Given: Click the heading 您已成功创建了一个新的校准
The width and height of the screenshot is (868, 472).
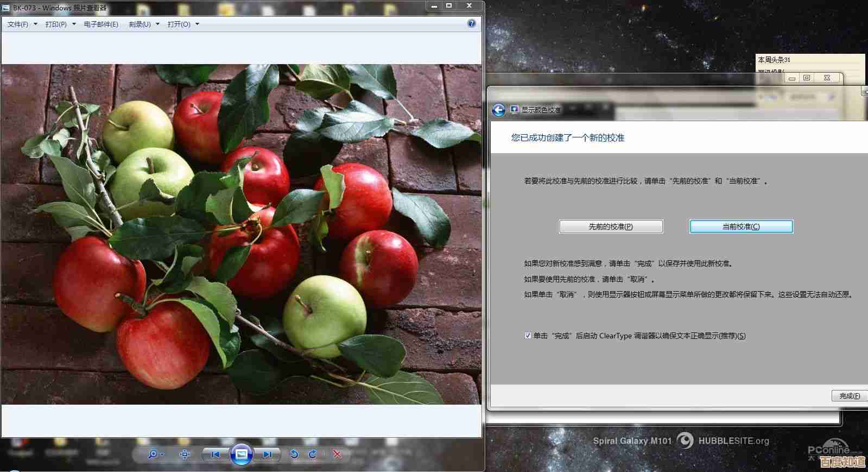Looking at the screenshot, I should tap(567, 138).
